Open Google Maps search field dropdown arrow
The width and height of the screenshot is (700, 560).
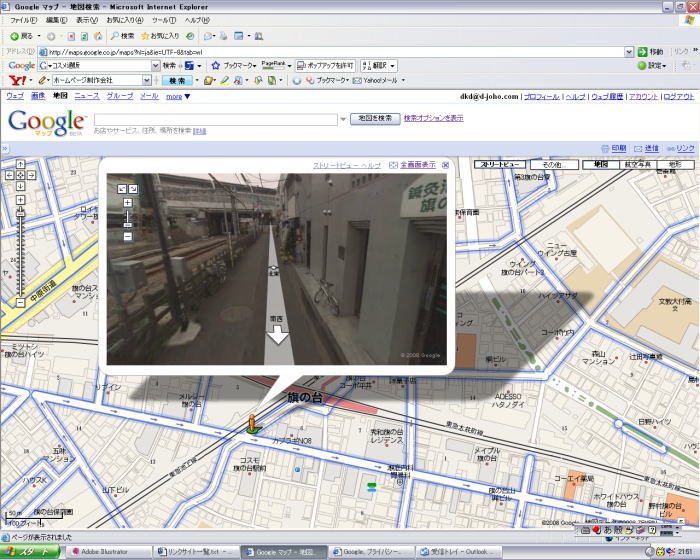[x=343, y=119]
